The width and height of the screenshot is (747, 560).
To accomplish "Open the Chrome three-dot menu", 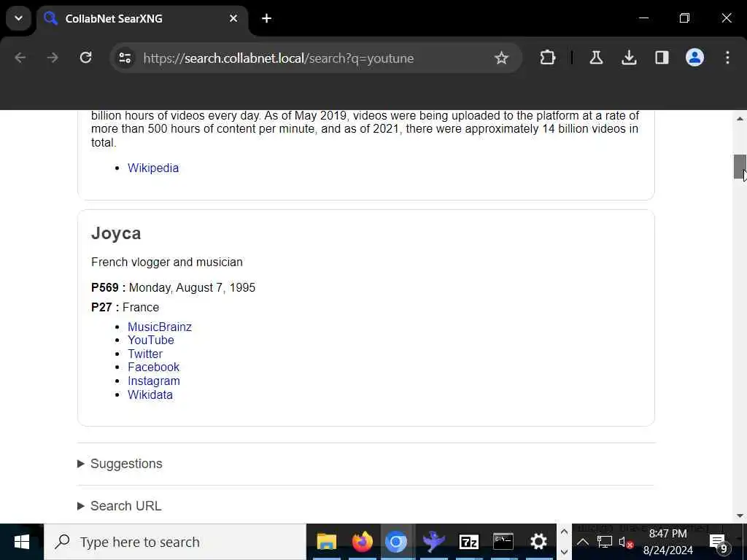I will pos(727,58).
